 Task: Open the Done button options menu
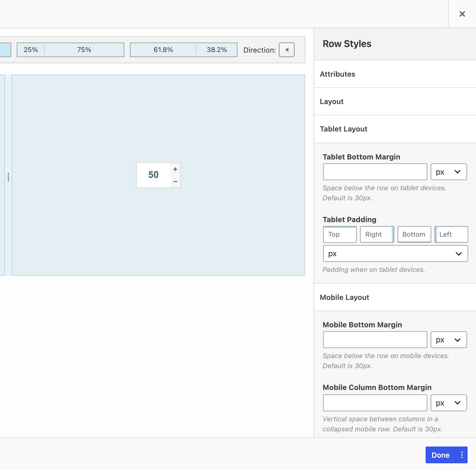pos(462,455)
